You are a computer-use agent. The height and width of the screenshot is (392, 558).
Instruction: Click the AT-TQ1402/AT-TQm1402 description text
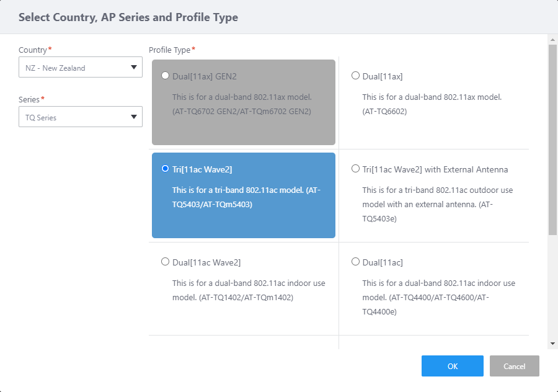[x=248, y=290]
